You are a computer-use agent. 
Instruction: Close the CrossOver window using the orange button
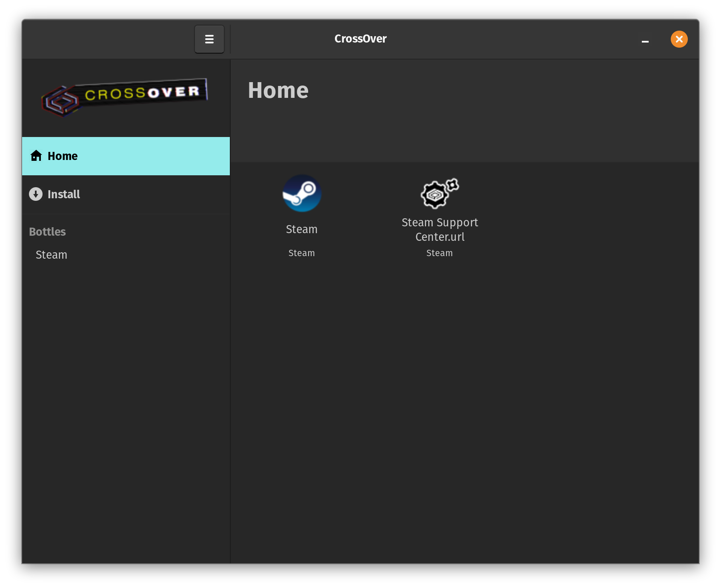[679, 39]
